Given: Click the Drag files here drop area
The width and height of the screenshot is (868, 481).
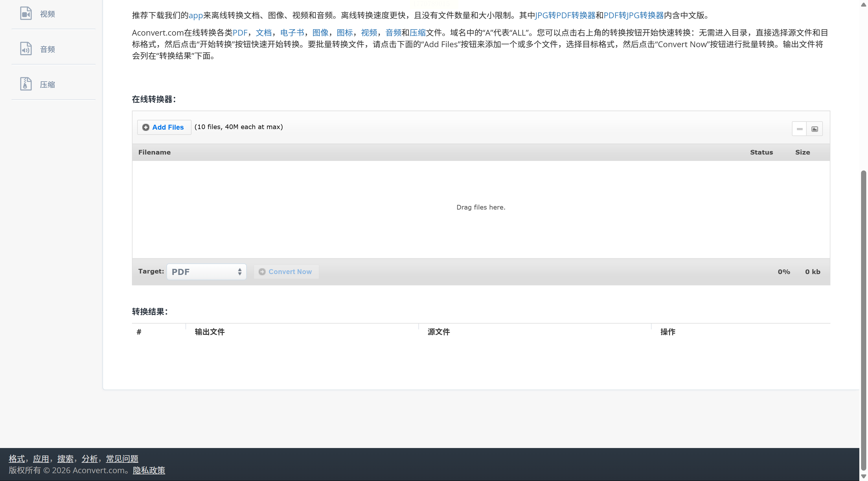Looking at the screenshot, I should [x=481, y=207].
